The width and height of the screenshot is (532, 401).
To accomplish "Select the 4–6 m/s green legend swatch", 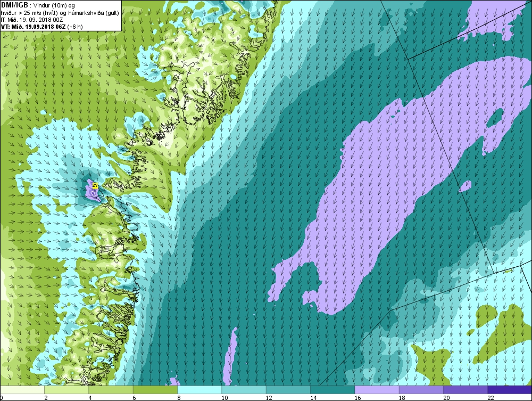I will pos(111,390).
